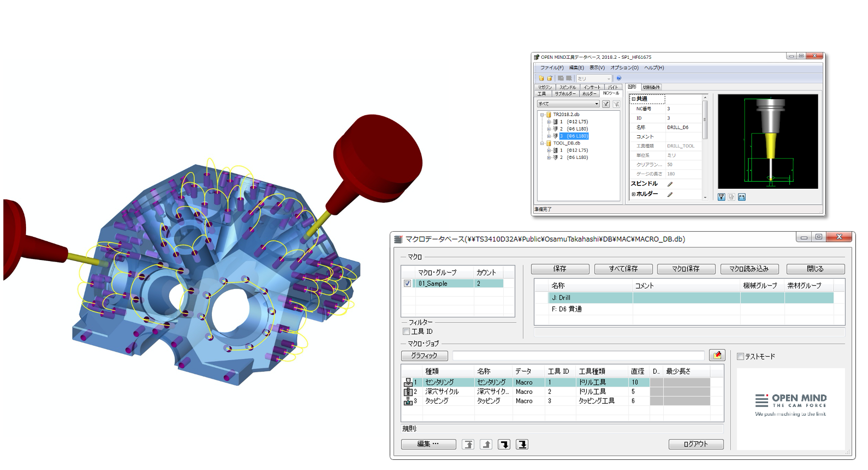Click the TR2018.2.db database icon
This screenshot has height=470, width=868.
(549, 115)
